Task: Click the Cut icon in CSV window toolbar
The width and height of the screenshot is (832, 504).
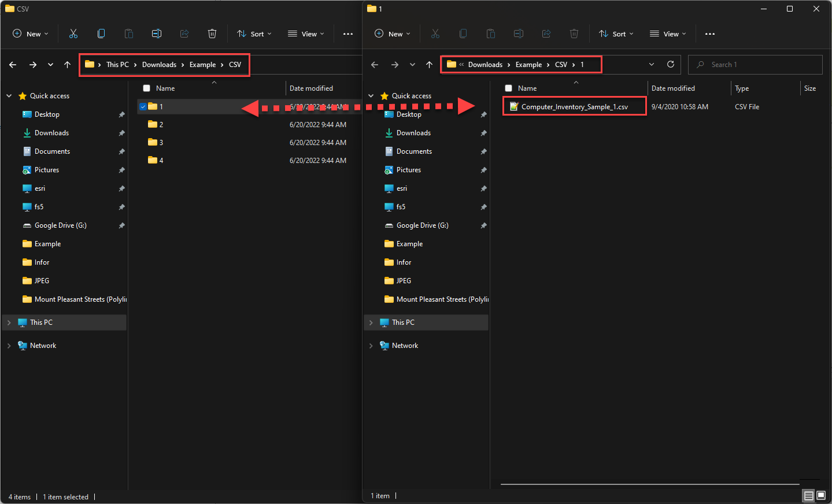Action: (73, 34)
